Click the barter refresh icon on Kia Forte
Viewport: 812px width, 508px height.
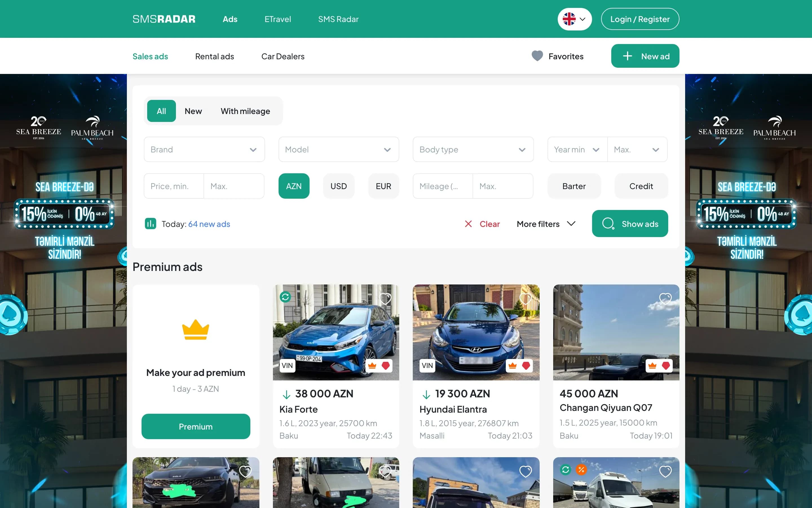(x=285, y=297)
